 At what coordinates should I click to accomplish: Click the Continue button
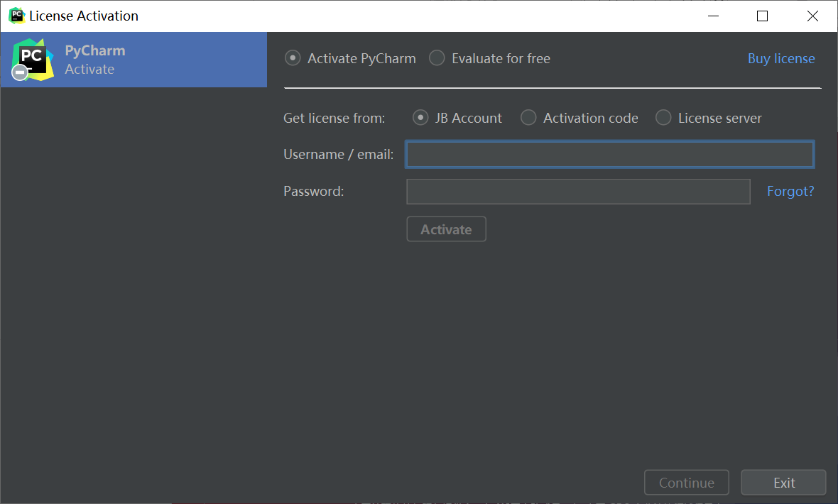point(686,483)
